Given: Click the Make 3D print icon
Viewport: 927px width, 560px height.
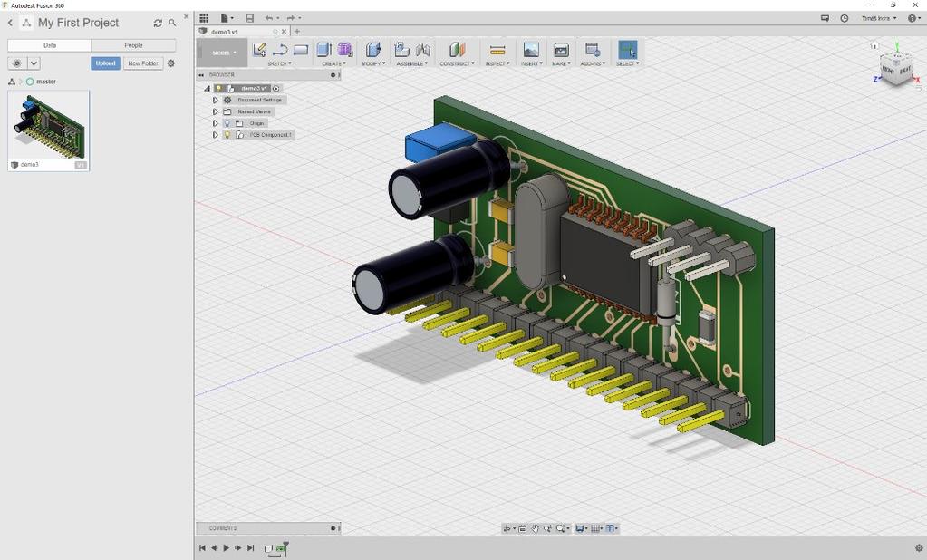Looking at the screenshot, I should click(561, 50).
